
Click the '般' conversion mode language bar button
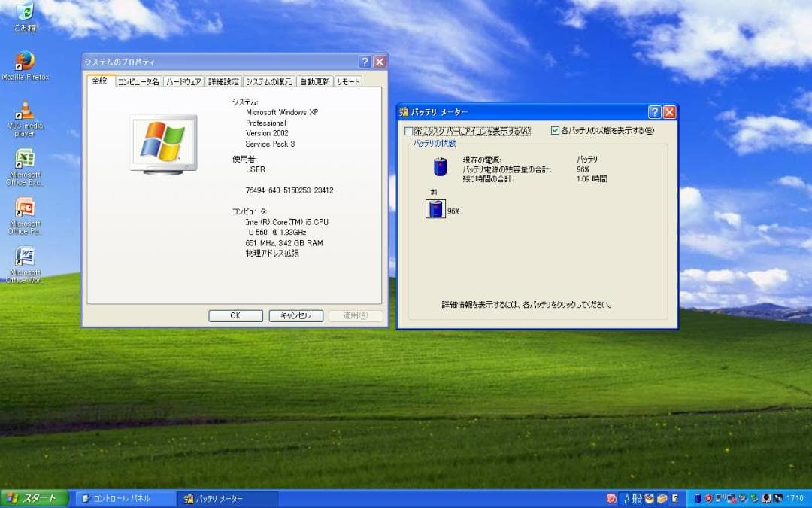[637, 499]
